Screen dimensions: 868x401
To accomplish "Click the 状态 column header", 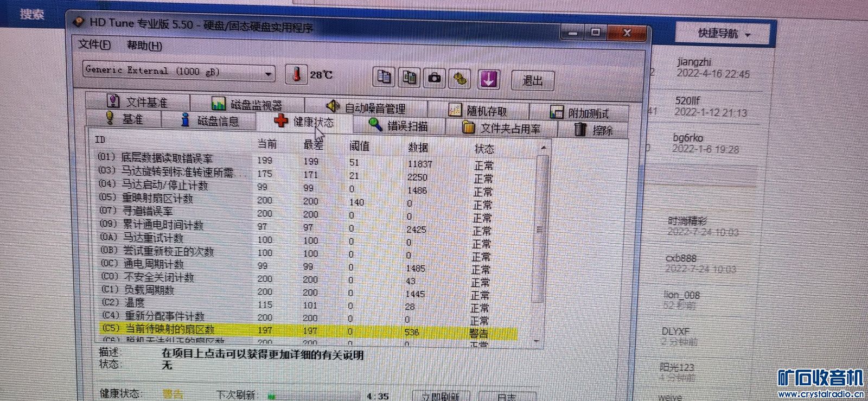I will click(484, 149).
